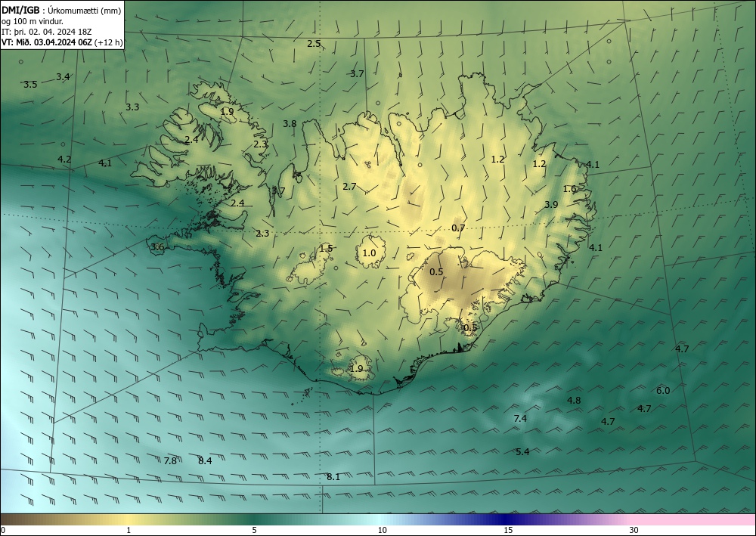Viewport: 756px width, 536px height.
Task: Click the 10 label on the color scale
Action: tap(382, 531)
